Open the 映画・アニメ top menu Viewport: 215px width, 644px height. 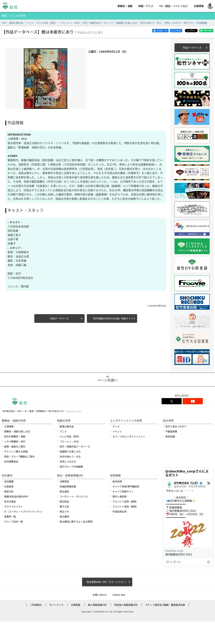point(146,6)
